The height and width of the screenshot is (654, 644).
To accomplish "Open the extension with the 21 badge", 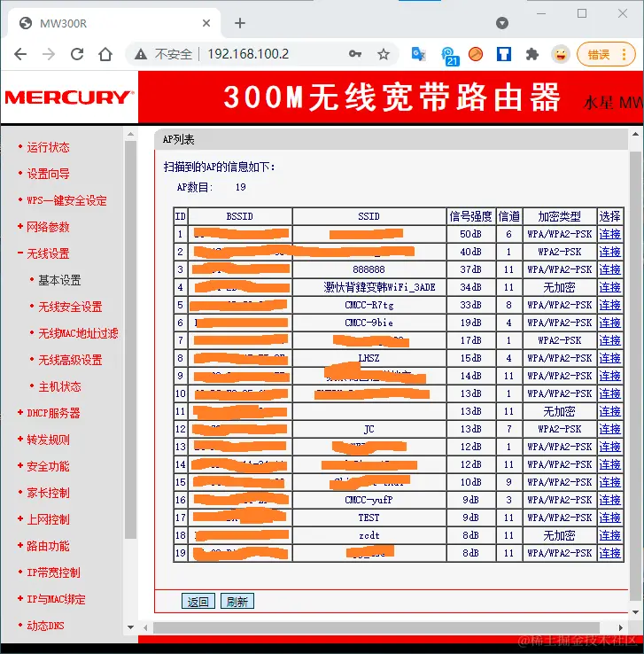I will [x=450, y=56].
